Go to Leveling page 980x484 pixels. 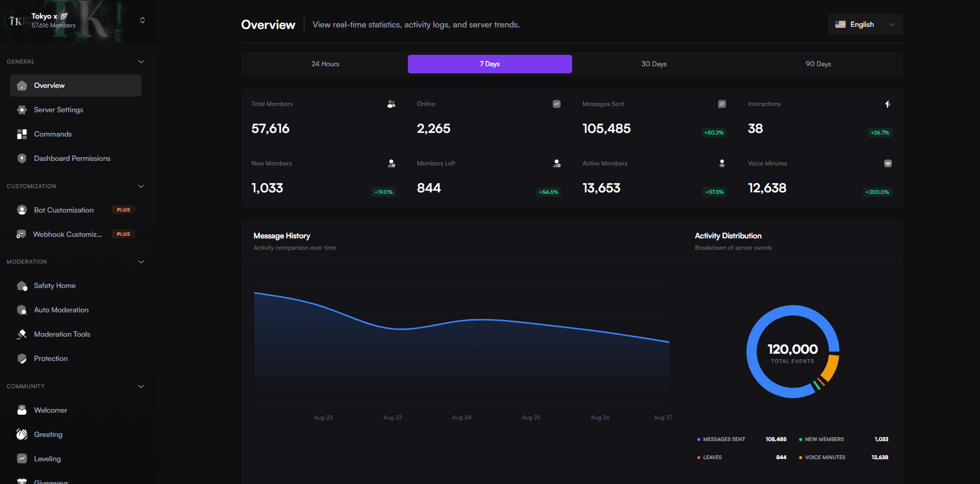pos(75,459)
